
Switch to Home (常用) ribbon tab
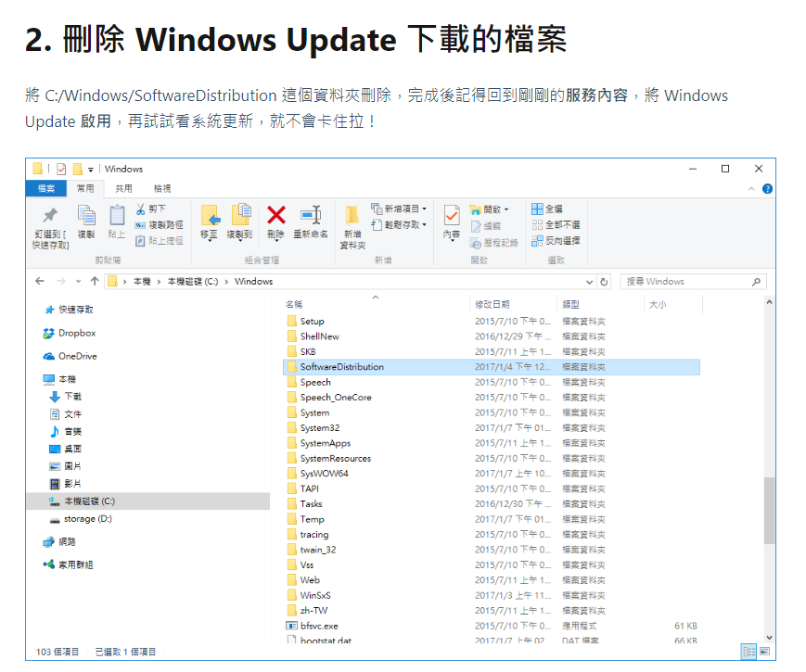pos(85,188)
